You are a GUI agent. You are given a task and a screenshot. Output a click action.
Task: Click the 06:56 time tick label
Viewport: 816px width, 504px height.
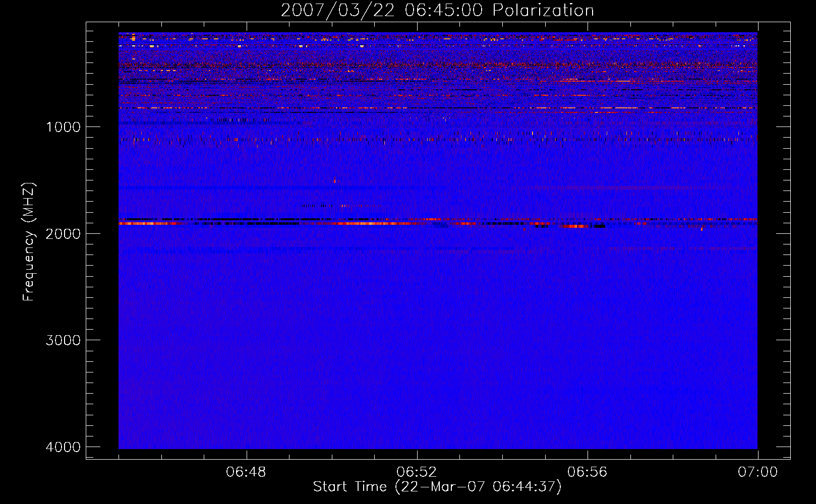pos(587,472)
